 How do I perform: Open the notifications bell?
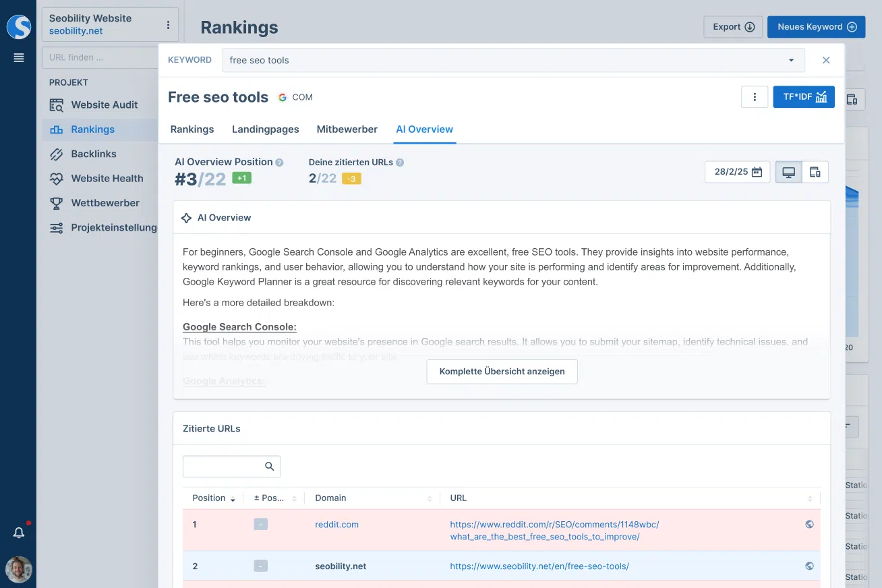point(19,533)
